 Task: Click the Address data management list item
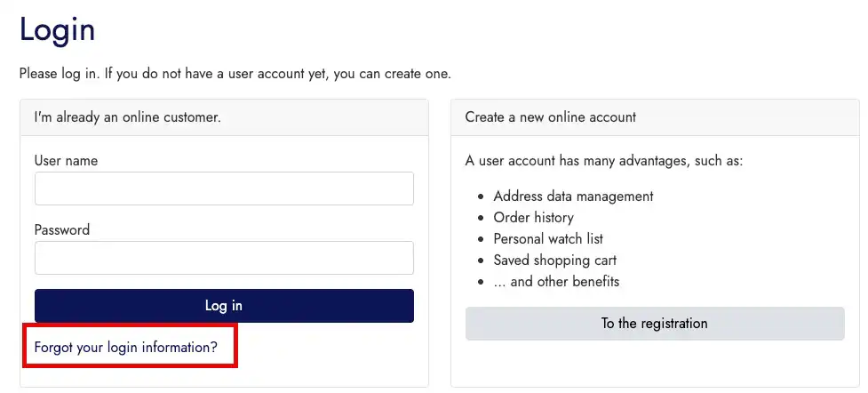click(573, 196)
